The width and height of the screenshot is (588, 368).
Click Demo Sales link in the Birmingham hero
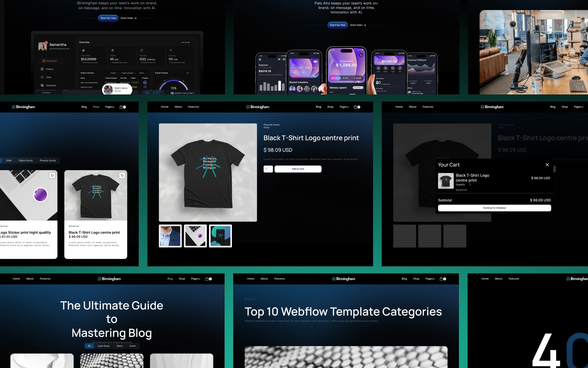[129, 18]
